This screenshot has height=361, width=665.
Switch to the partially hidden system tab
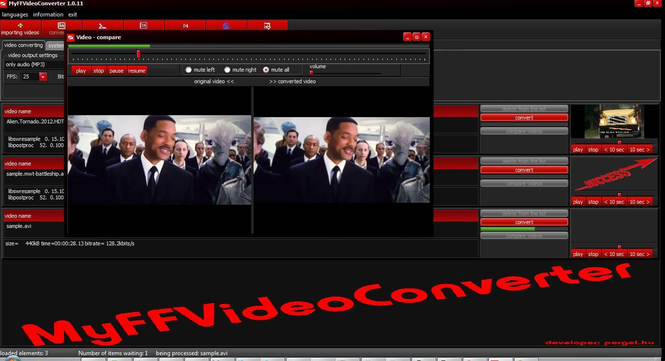click(55, 45)
